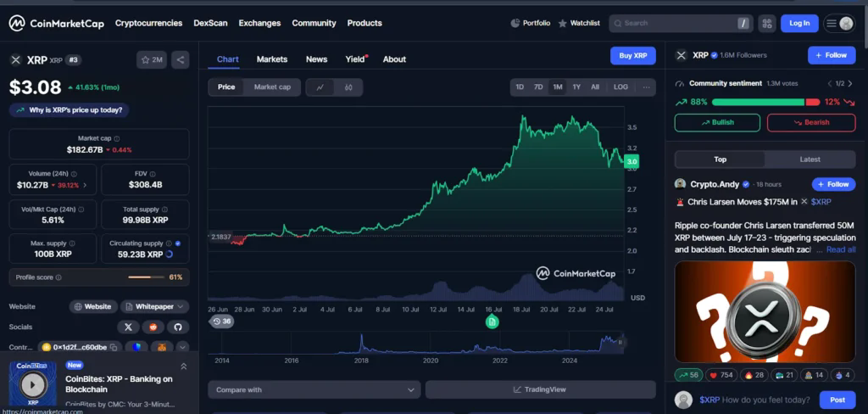Screen dimensions: 868x414
Task: Set chart range to 1Y
Action: click(x=576, y=87)
